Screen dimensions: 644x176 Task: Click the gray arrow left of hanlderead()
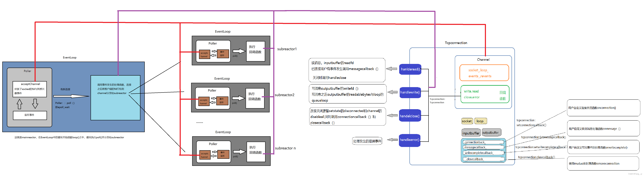coord(392,69)
